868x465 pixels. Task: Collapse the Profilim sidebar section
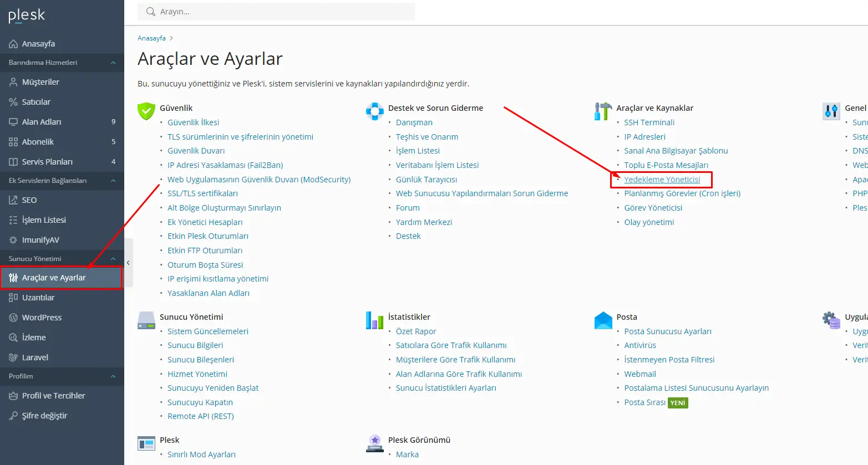click(113, 376)
